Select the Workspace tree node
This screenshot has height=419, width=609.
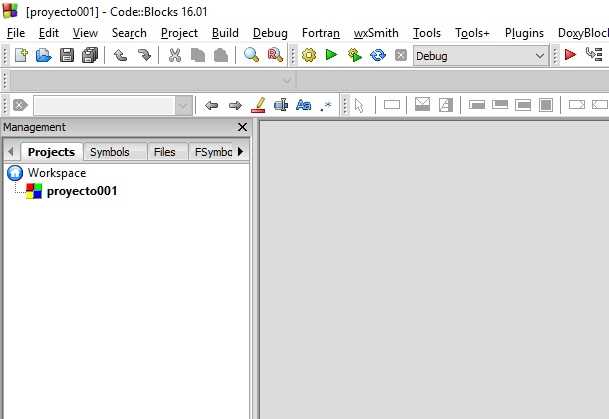(x=57, y=173)
